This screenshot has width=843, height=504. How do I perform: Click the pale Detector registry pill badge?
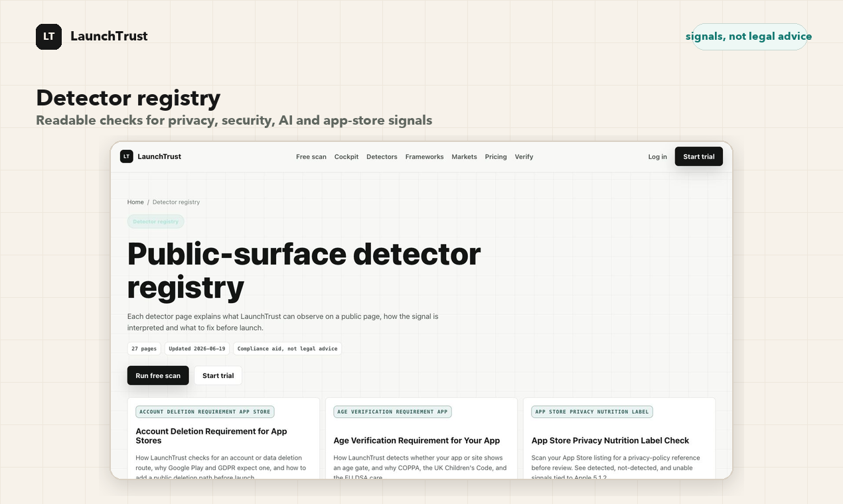click(x=156, y=221)
